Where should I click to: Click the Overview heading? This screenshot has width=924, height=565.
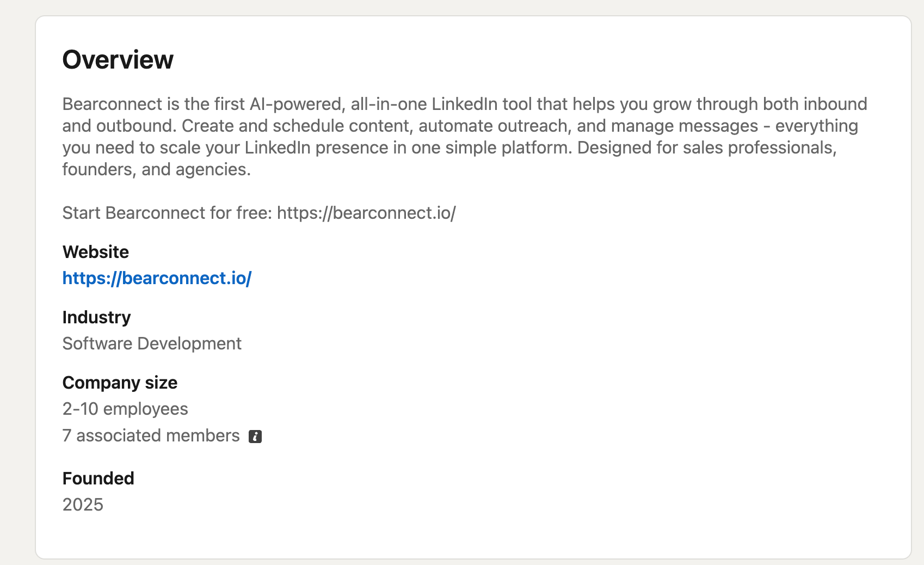(118, 60)
